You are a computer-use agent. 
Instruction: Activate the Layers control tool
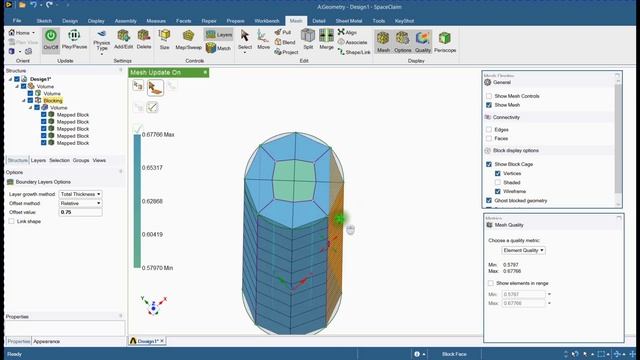point(219,35)
